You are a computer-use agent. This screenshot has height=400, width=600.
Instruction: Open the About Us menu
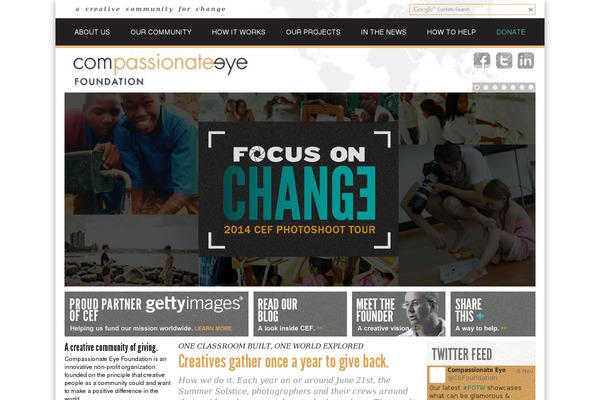point(92,32)
